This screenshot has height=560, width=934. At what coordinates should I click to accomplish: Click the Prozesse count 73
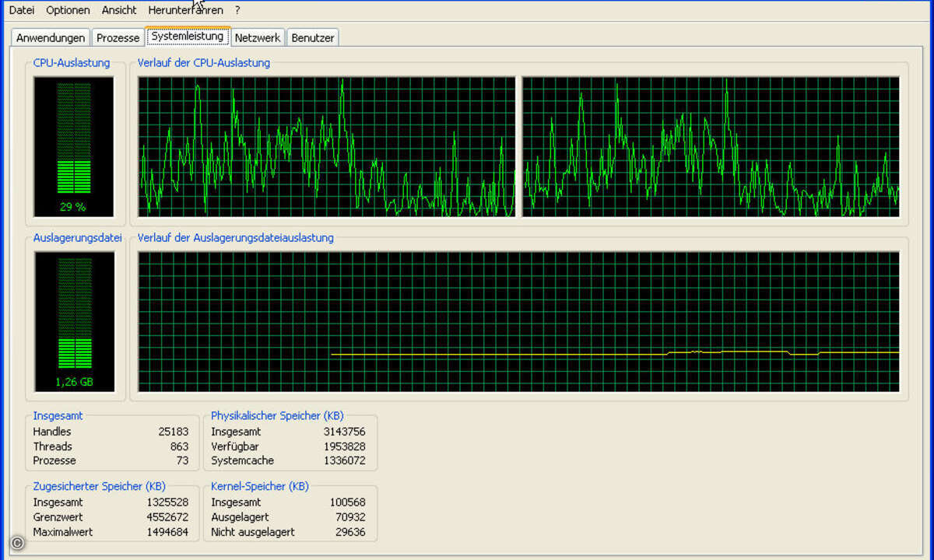pyautogui.click(x=182, y=460)
